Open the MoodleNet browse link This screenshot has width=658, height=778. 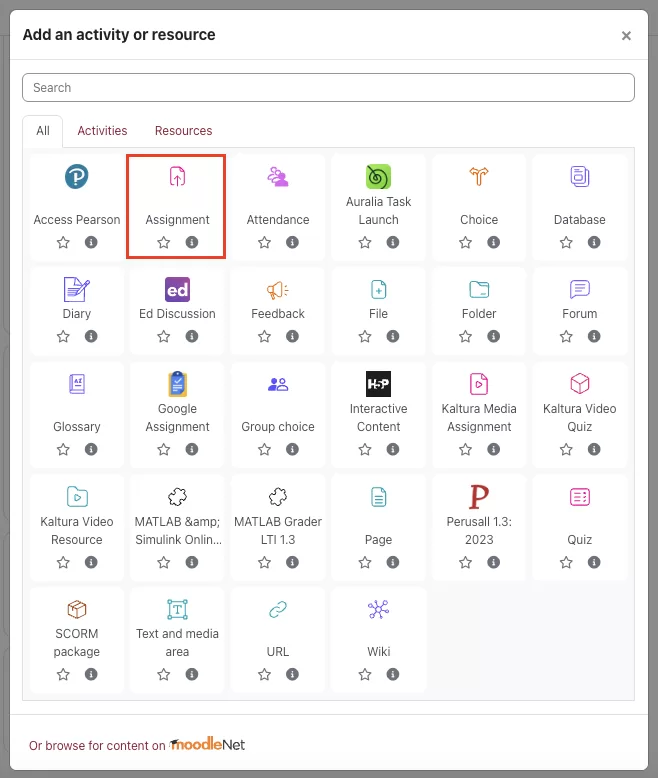[x=207, y=745]
